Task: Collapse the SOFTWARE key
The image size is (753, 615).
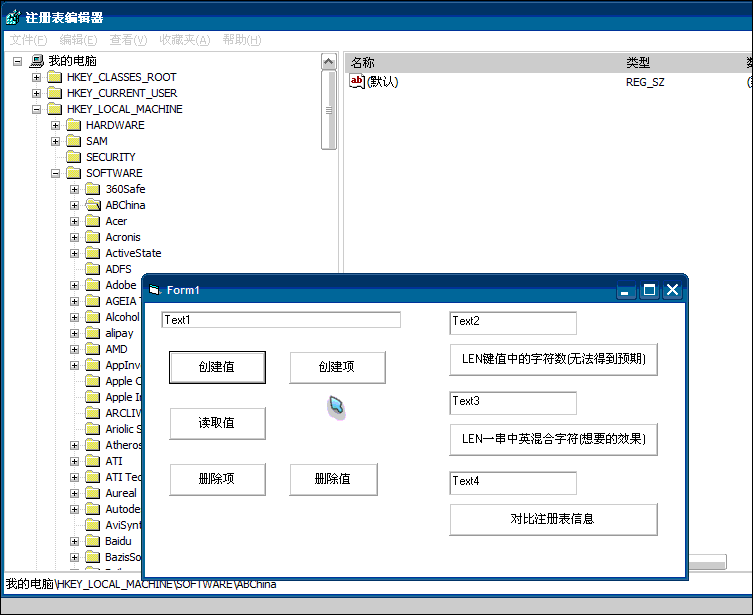Action: tap(55, 173)
